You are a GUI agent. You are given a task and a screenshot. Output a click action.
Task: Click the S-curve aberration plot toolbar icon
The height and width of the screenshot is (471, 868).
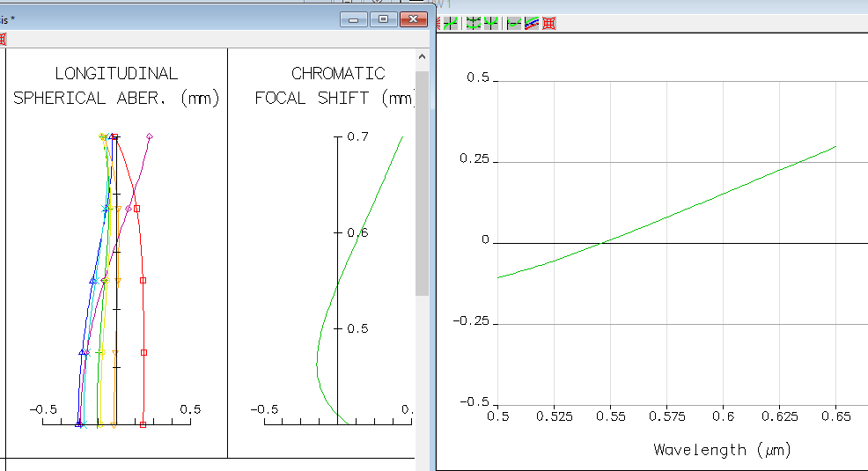pyautogui.click(x=451, y=23)
